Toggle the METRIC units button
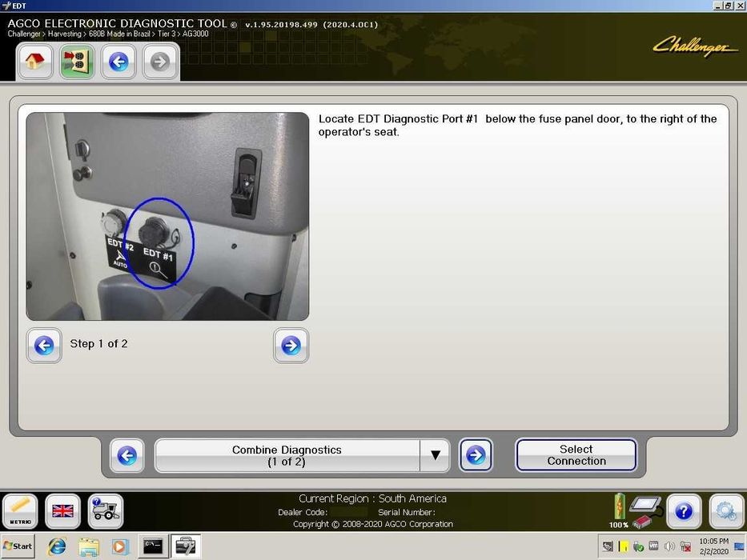 pos(21,511)
